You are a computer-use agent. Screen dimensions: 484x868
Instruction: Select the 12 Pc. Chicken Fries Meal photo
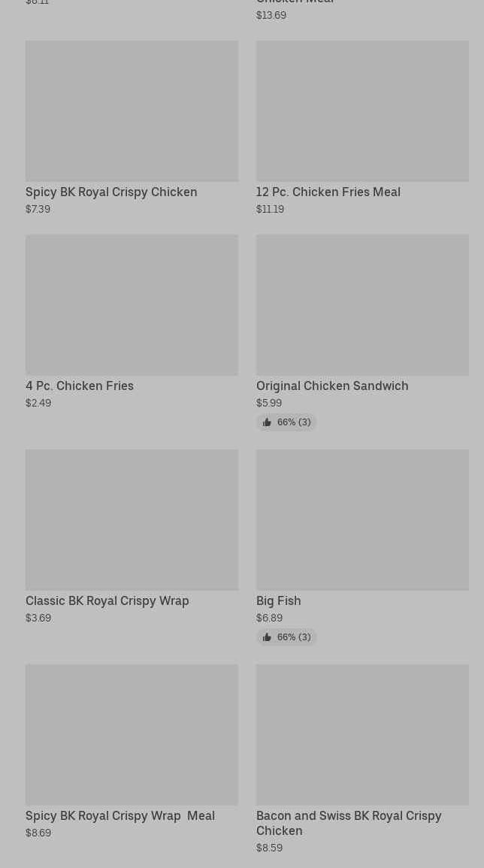click(362, 111)
